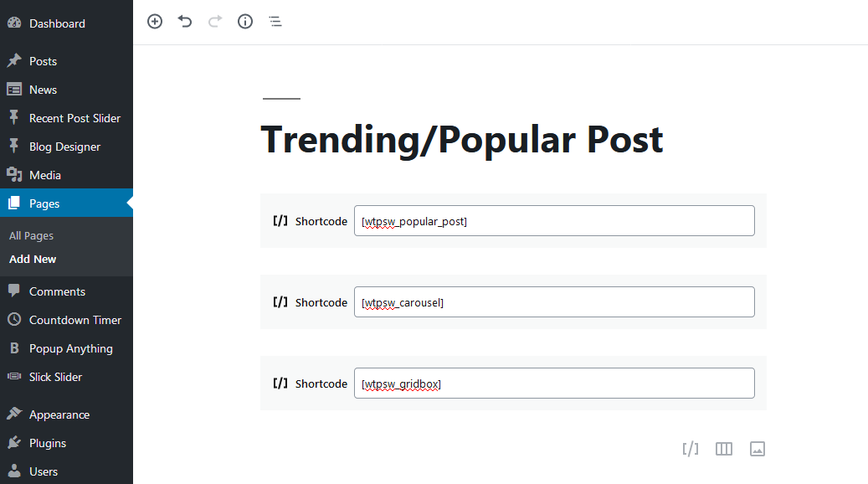Click the All Pages link

point(32,235)
